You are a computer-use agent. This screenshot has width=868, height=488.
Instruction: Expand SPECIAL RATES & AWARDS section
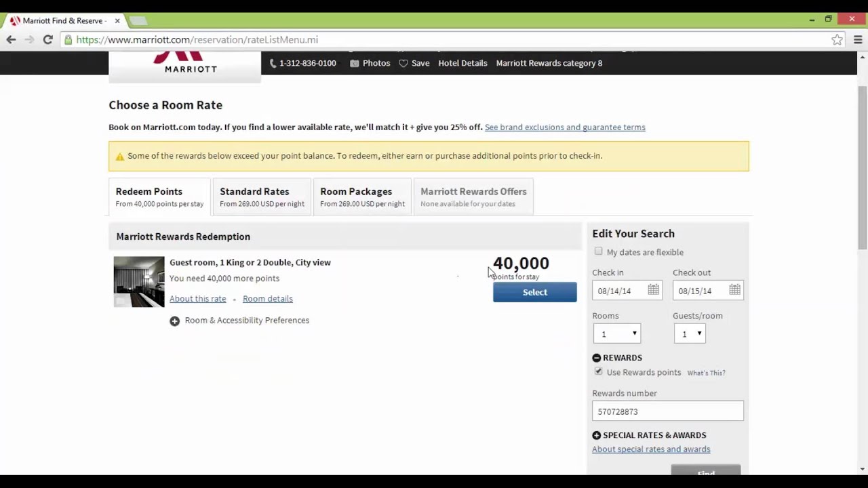pyautogui.click(x=597, y=435)
